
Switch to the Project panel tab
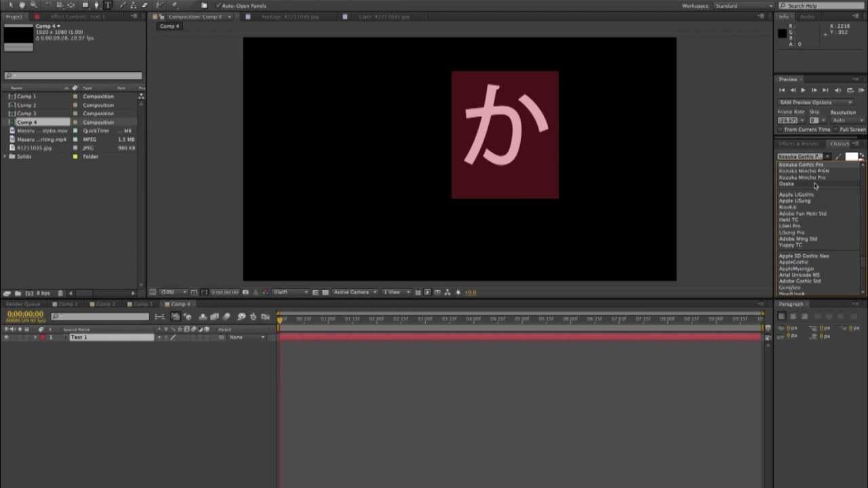14,16
